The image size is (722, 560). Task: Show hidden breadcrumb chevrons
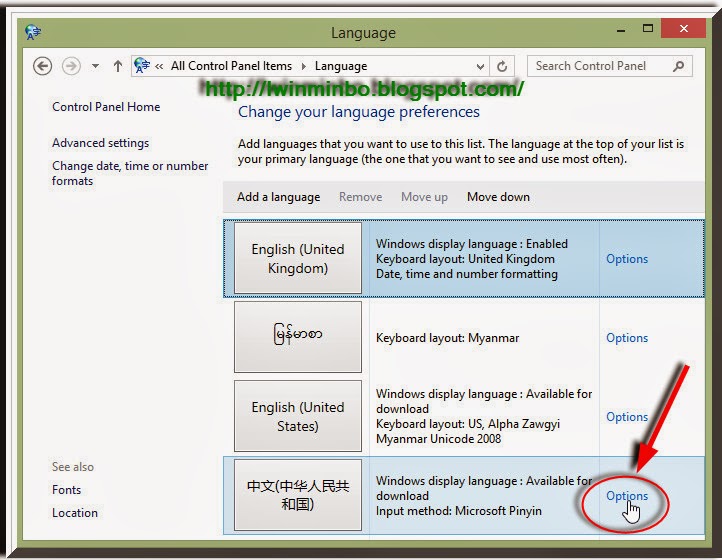coord(159,66)
